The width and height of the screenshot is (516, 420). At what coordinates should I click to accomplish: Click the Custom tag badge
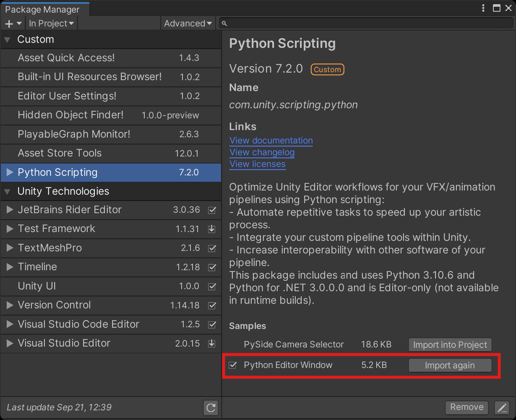point(327,70)
